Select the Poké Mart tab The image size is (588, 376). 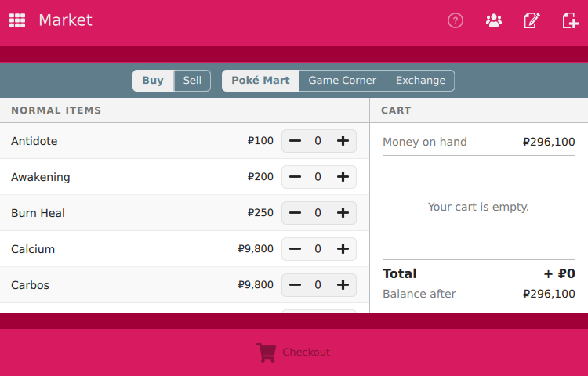tap(260, 81)
